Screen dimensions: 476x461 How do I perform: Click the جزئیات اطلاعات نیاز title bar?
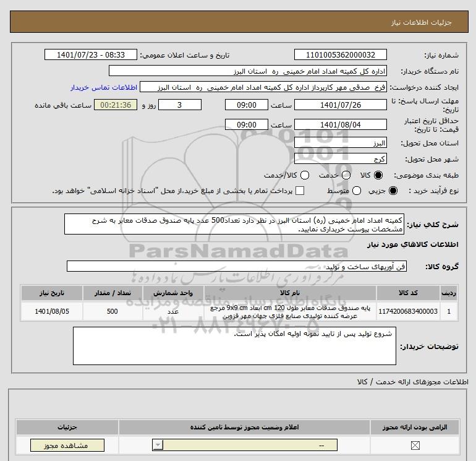[x=239, y=22]
